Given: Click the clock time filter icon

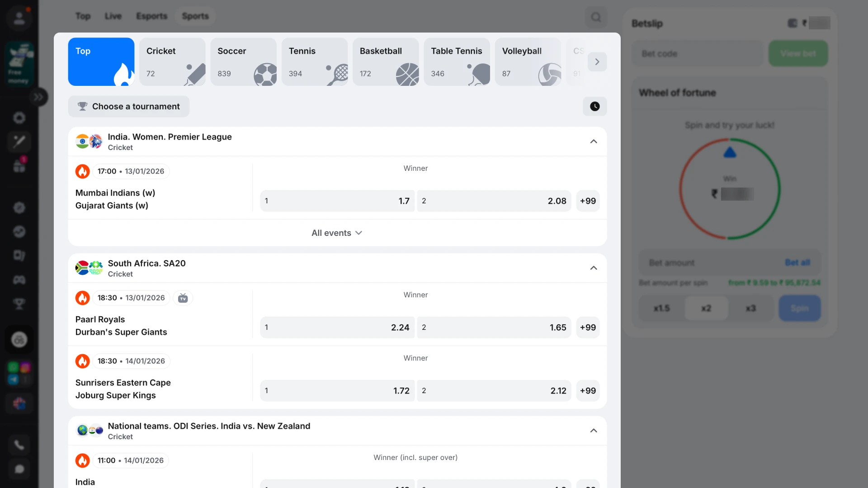Looking at the screenshot, I should point(594,106).
